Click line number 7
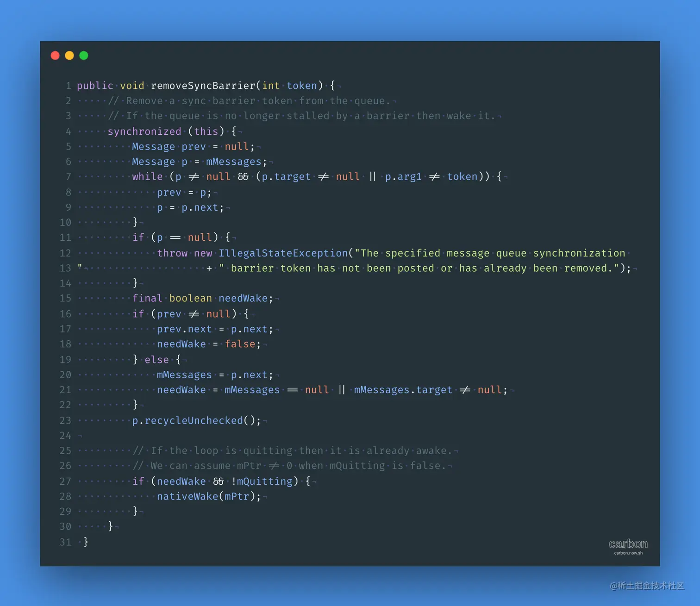The width and height of the screenshot is (700, 606). 69,177
